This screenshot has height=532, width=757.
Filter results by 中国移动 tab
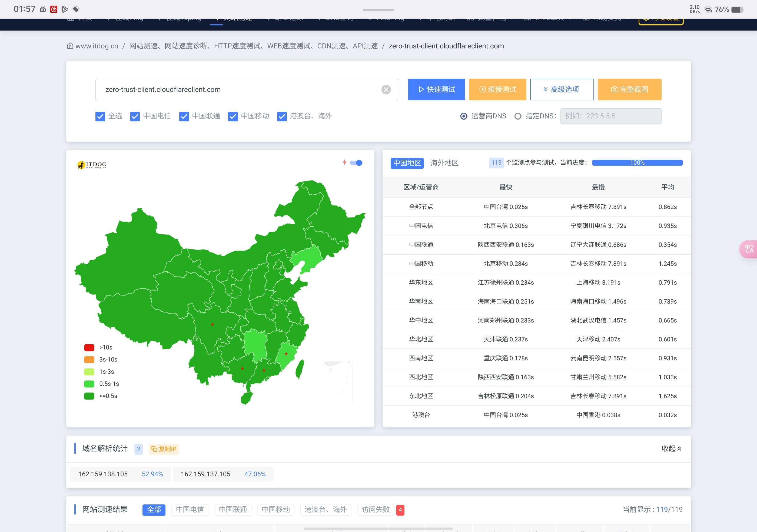(x=276, y=510)
